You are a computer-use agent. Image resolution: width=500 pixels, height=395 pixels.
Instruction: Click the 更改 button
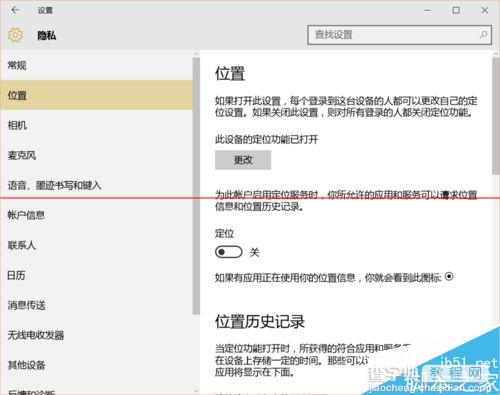(243, 160)
